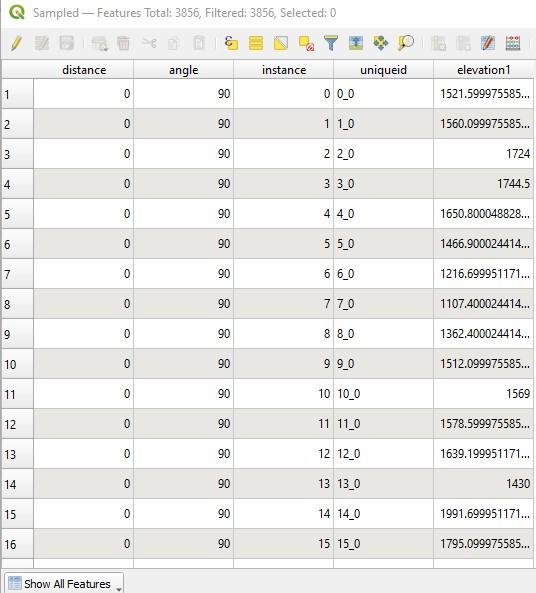This screenshot has width=536, height=593.
Task: Sort by the elevation1 column header
Action: click(483, 70)
